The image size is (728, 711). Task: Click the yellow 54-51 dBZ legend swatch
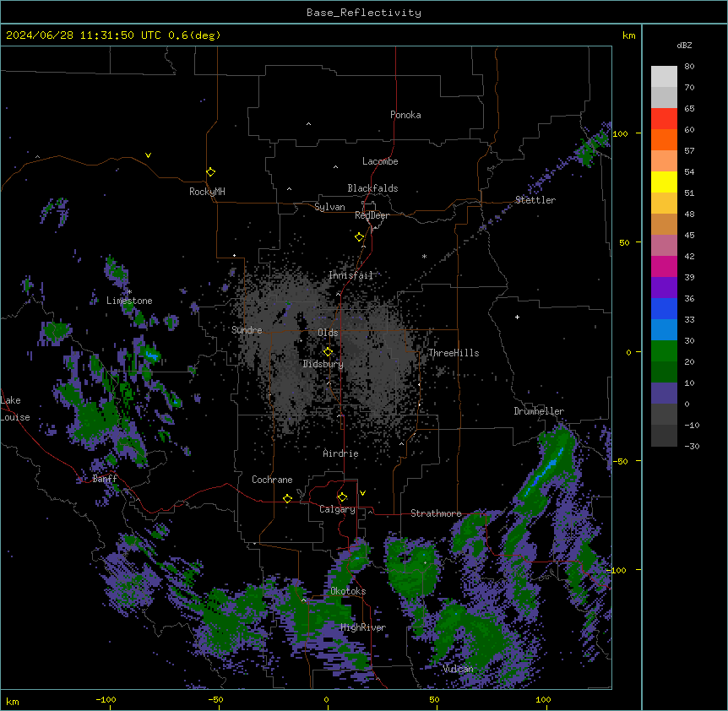[664, 182]
